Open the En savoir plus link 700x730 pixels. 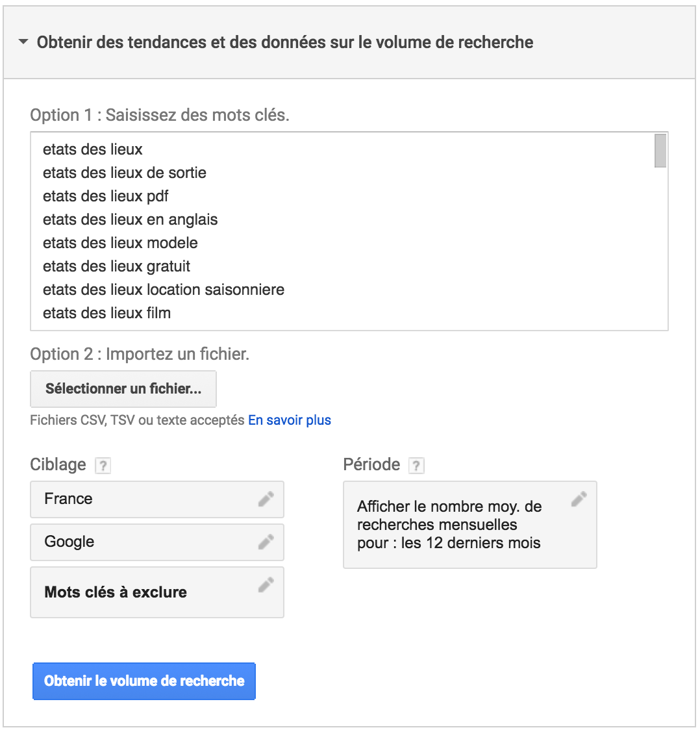[290, 420]
